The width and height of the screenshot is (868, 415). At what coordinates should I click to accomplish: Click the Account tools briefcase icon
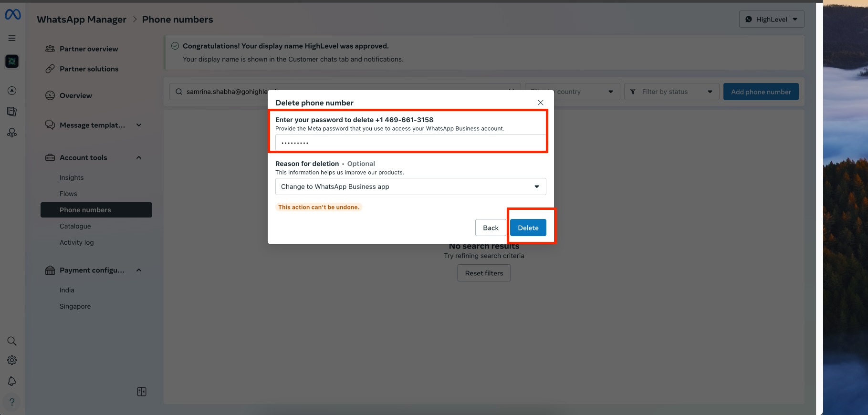coord(50,157)
